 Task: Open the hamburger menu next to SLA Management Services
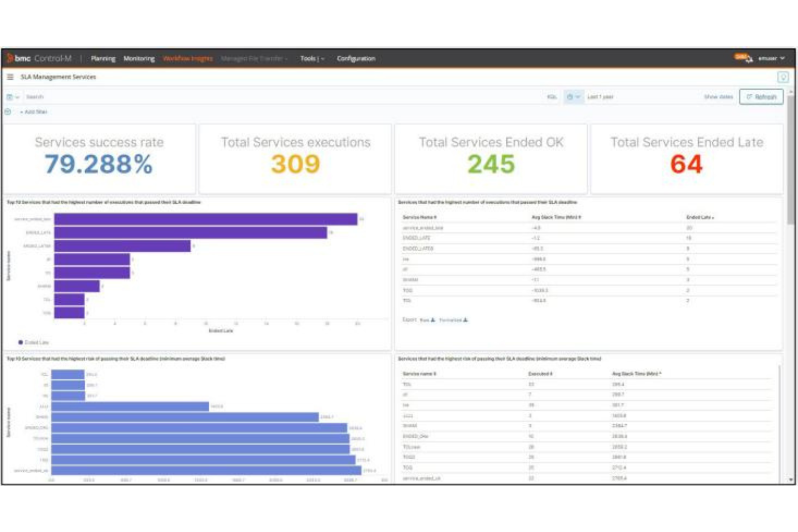coord(11,77)
